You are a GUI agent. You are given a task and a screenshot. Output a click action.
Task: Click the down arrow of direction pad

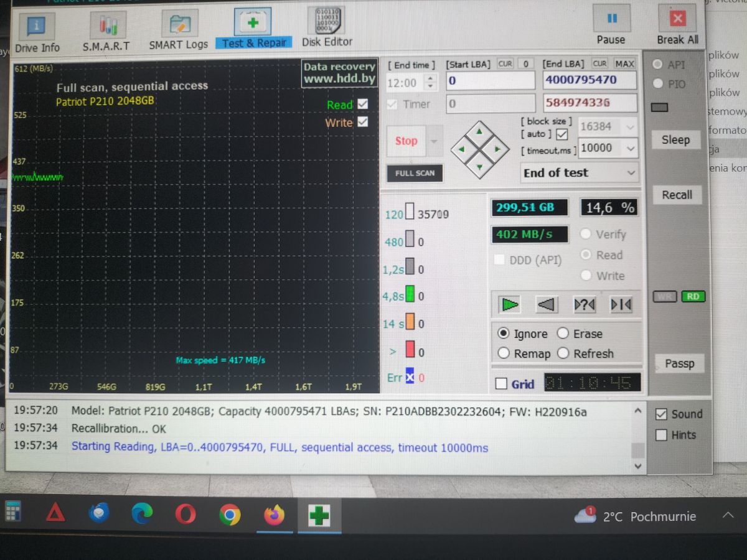tap(479, 166)
